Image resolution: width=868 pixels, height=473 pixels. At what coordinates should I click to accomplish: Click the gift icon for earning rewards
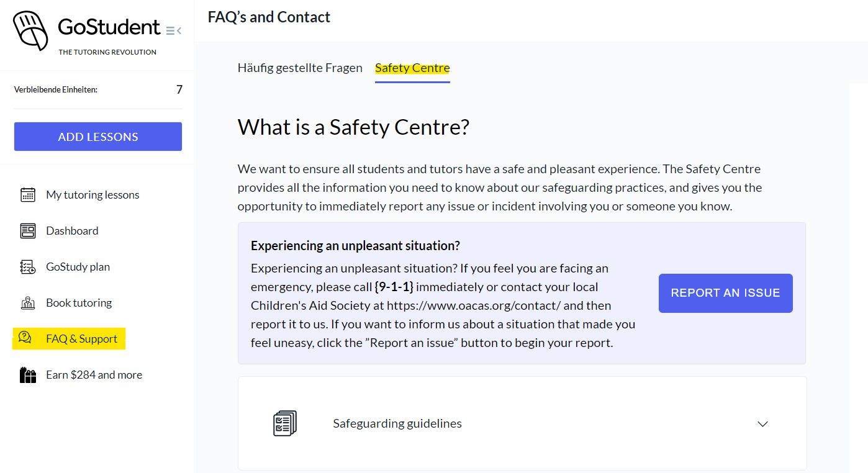pyautogui.click(x=28, y=375)
